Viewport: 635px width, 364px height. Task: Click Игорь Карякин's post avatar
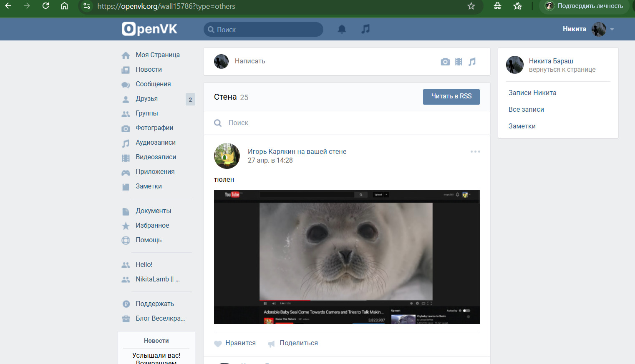pos(227,156)
